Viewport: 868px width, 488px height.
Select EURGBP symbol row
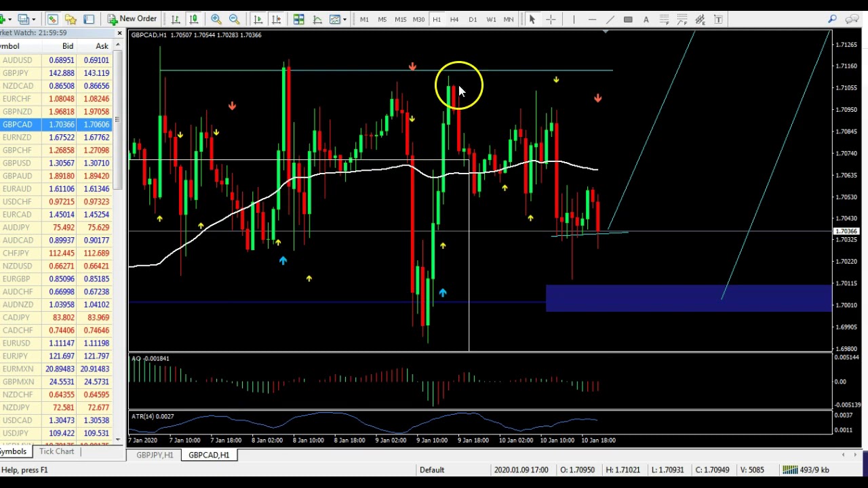coord(56,279)
